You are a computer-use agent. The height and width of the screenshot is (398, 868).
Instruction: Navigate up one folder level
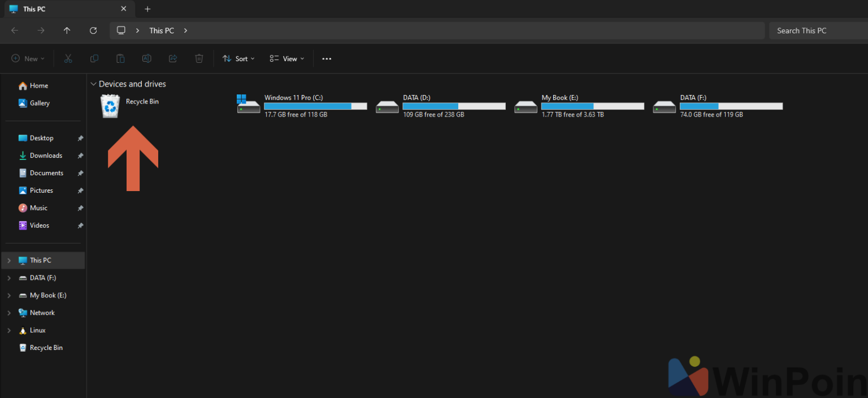pos(67,30)
